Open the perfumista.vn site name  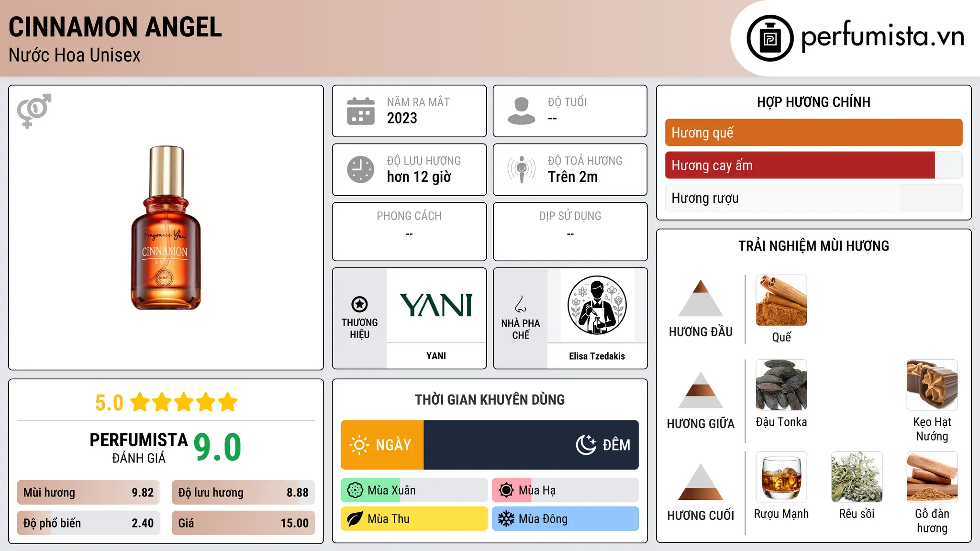coord(883,37)
